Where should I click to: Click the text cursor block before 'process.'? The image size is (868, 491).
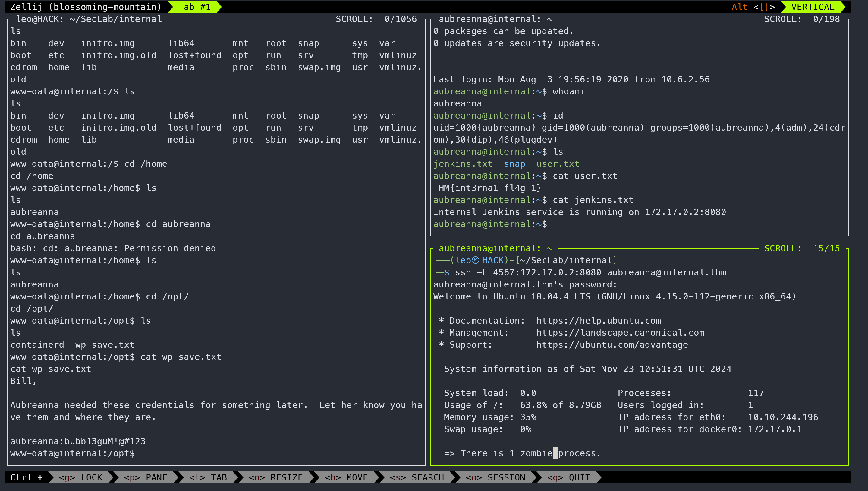coord(555,453)
